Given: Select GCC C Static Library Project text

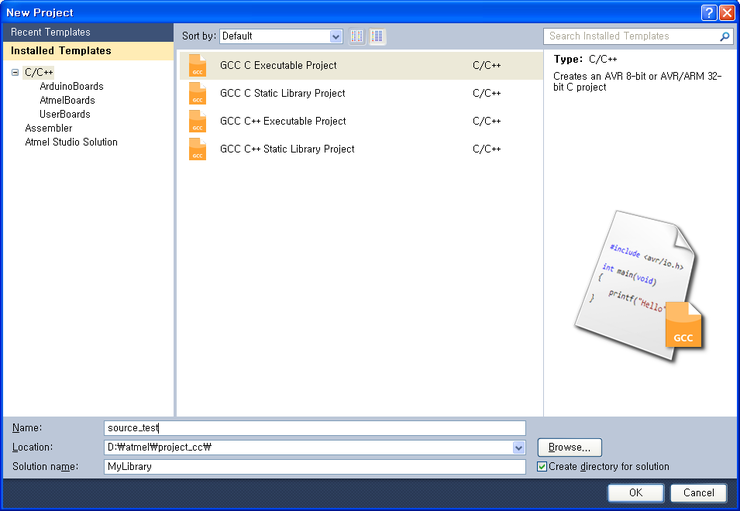Looking at the screenshot, I should tap(282, 93).
